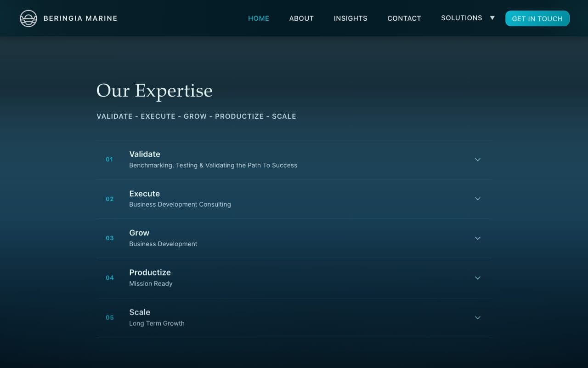The height and width of the screenshot is (368, 588).
Task: Click the 'Business Development Consulting' subtitle
Action: click(x=180, y=204)
